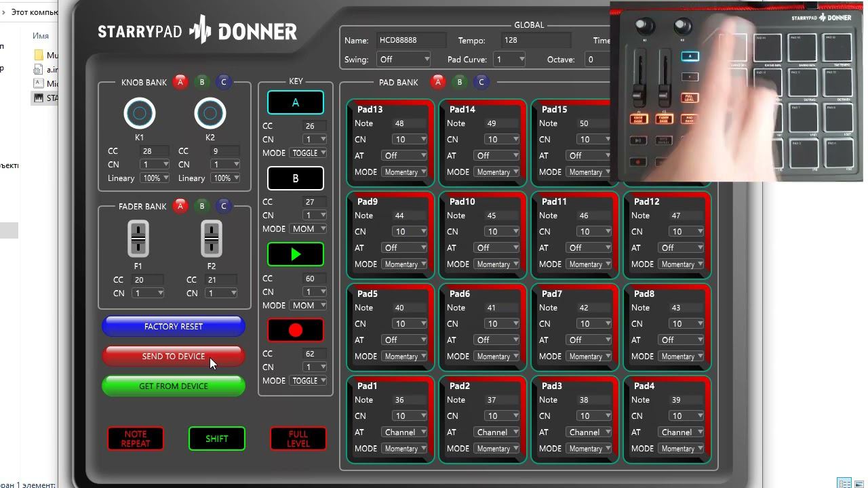Viewport: 868px width, 488px height.
Task: Select Knob Bank A
Action: pos(180,82)
